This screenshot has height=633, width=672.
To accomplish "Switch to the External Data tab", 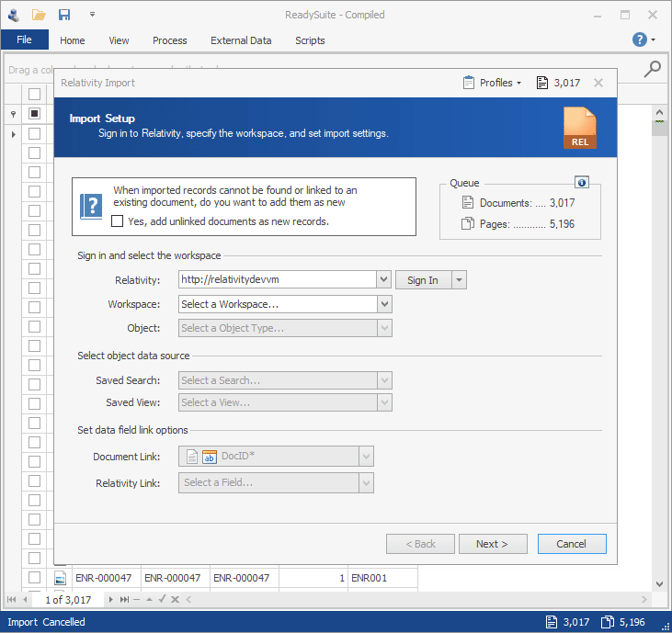I will (x=241, y=40).
